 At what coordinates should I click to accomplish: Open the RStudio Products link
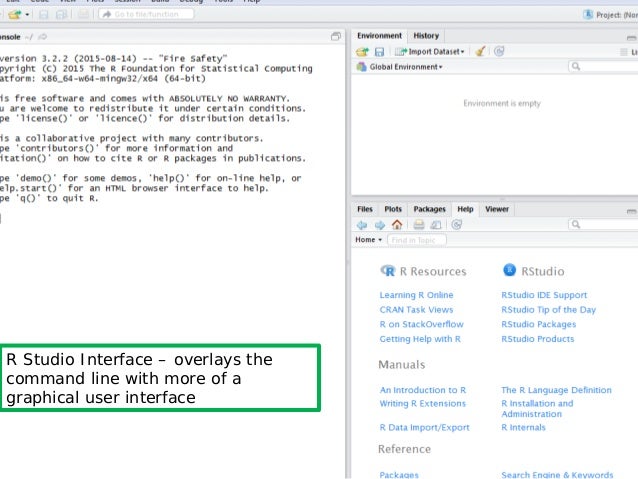tap(537, 339)
